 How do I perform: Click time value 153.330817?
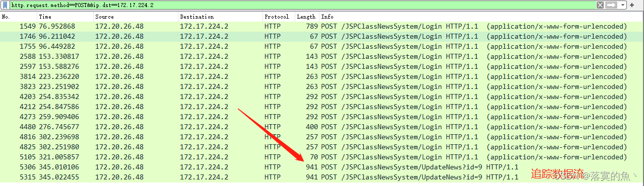[59, 56]
